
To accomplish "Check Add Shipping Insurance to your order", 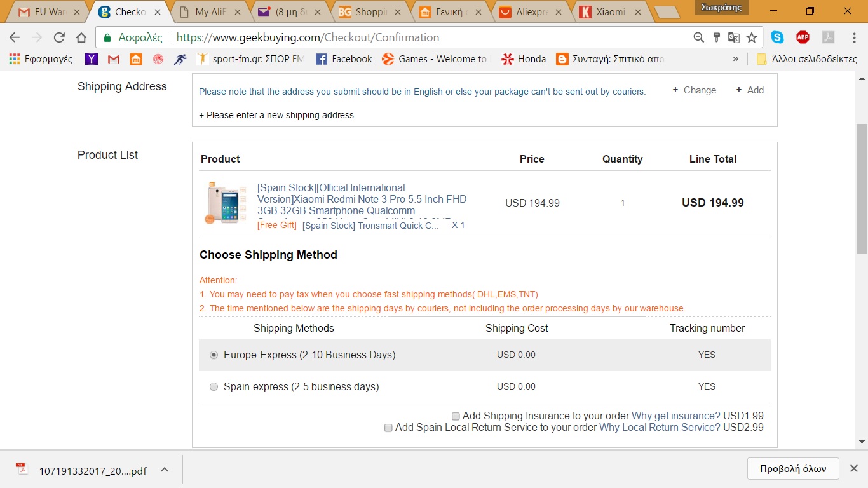I will [x=456, y=416].
